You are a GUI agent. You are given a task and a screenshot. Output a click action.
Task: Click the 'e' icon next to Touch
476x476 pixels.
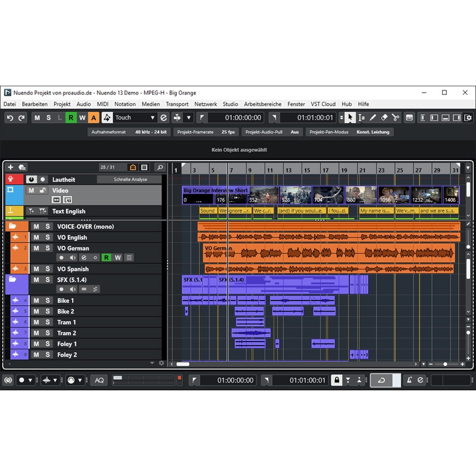coord(164,117)
